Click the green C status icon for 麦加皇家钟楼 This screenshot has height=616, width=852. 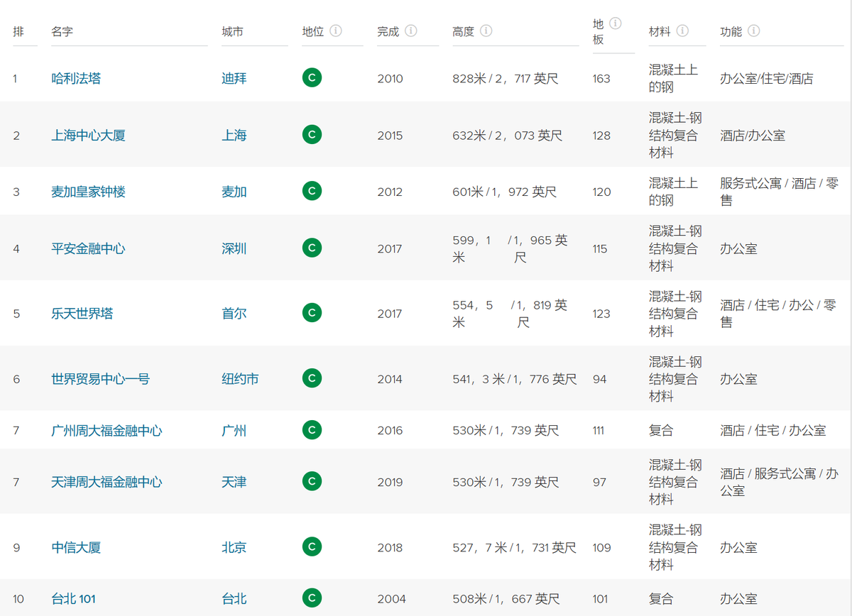(312, 191)
